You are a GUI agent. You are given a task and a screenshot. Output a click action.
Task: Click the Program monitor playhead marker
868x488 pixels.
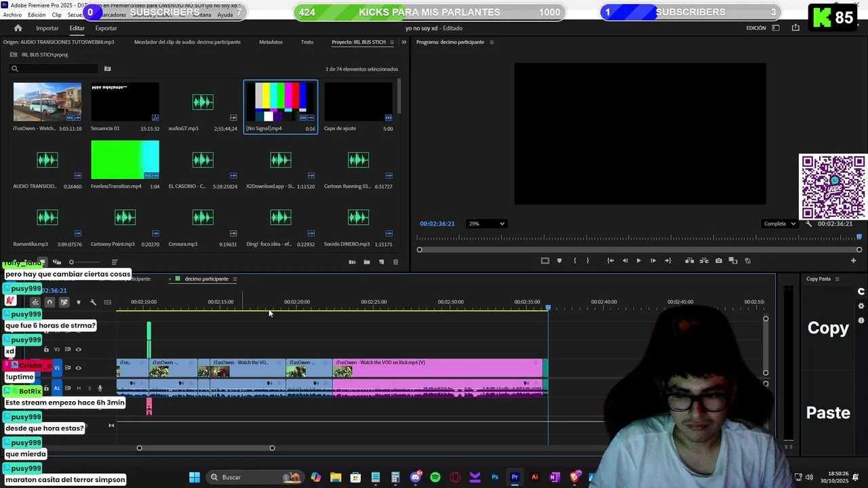click(859, 237)
